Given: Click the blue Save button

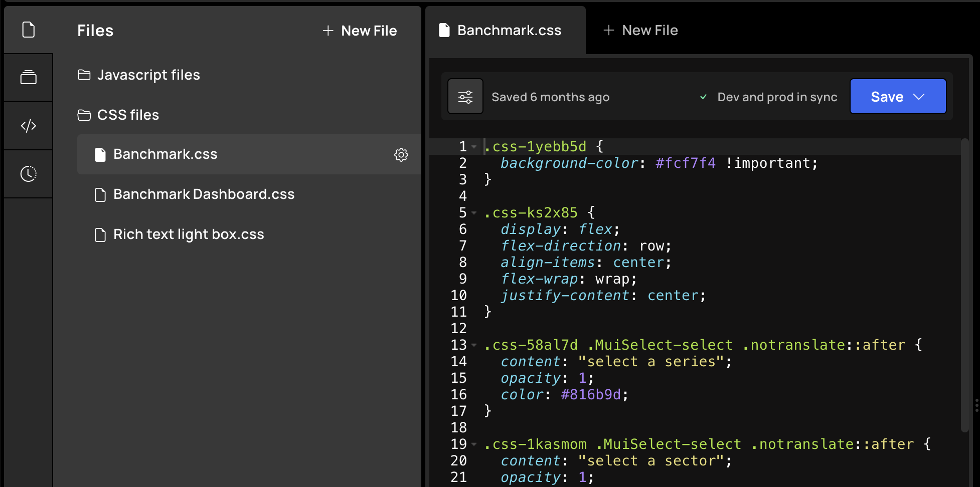Looking at the screenshot, I should pyautogui.click(x=898, y=96).
